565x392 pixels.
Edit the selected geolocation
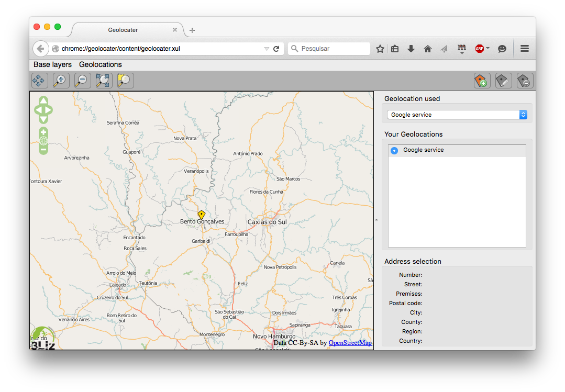[503, 81]
